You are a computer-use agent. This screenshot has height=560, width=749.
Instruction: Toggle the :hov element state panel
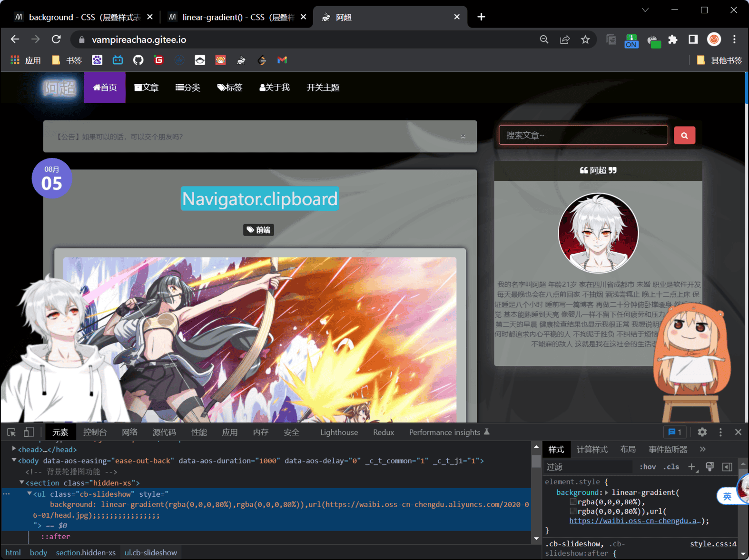tap(647, 467)
